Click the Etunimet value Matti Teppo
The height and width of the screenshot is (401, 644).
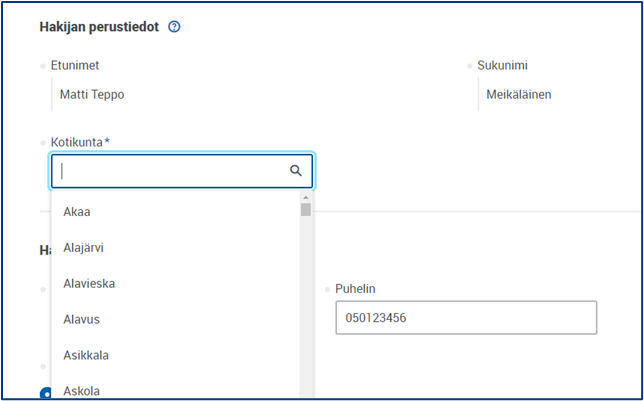(x=93, y=95)
